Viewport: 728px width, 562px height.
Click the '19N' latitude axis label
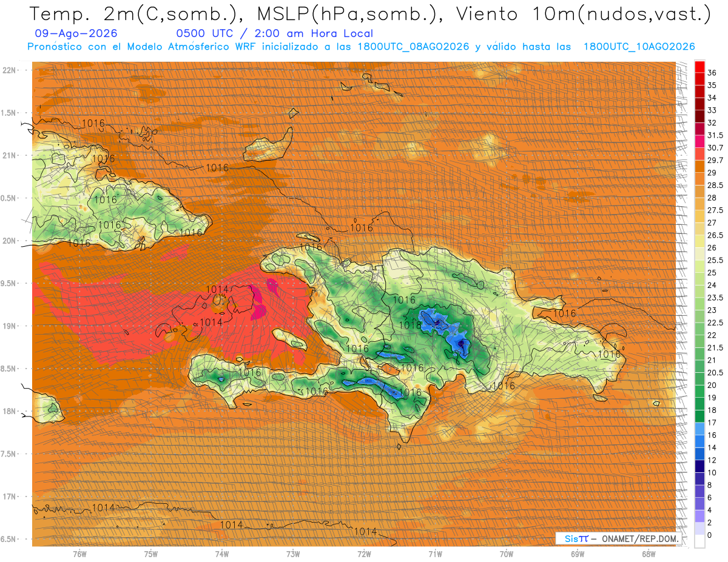[10, 326]
